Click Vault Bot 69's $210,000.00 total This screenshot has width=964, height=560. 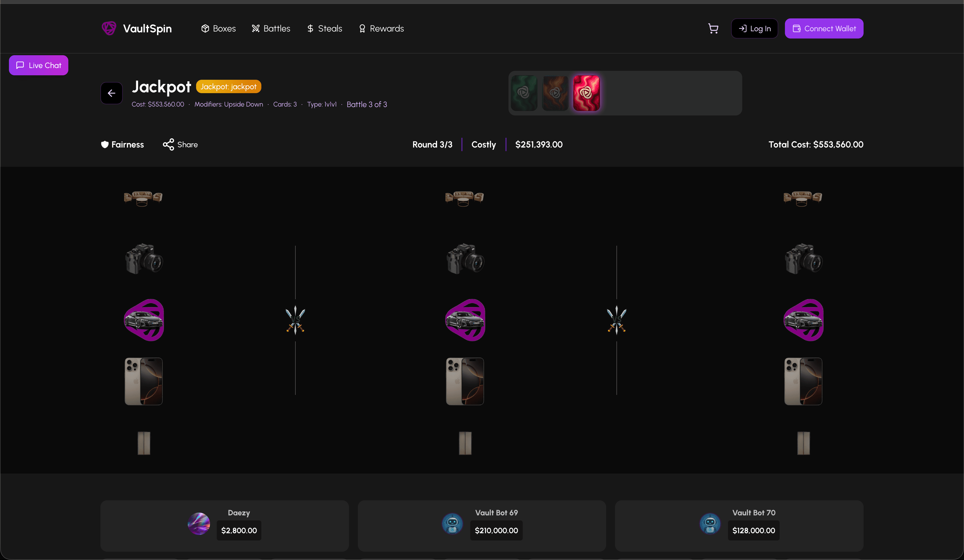(x=497, y=530)
